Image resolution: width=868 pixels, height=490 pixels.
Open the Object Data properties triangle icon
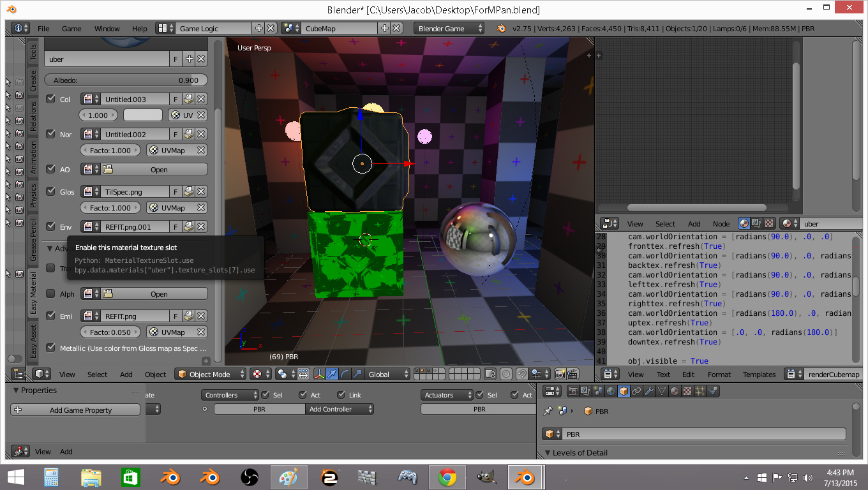662,391
